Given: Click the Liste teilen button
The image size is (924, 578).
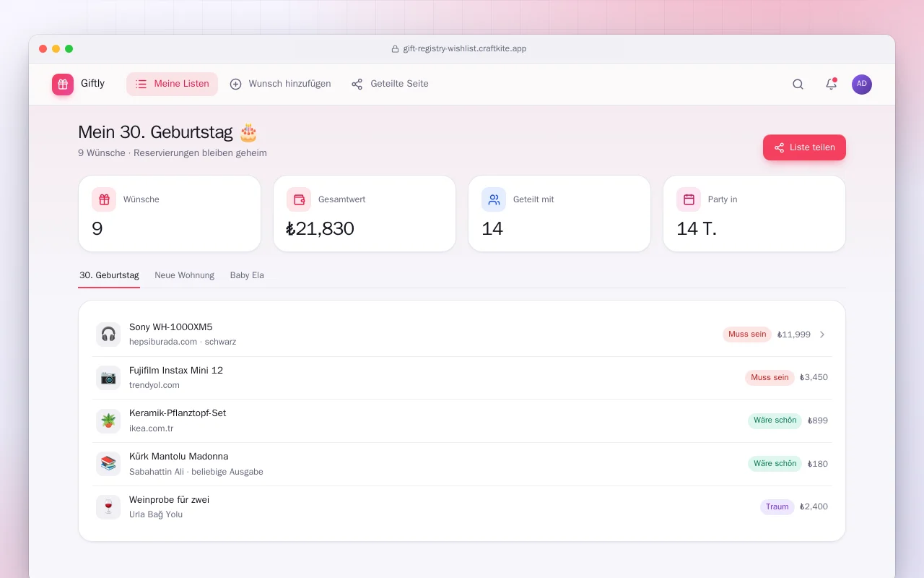Looking at the screenshot, I should pyautogui.click(x=804, y=147).
